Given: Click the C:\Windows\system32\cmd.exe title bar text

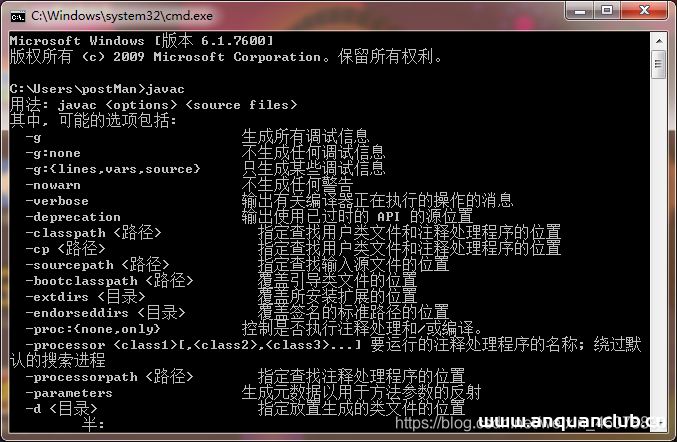Looking at the screenshot, I should click(x=122, y=16).
